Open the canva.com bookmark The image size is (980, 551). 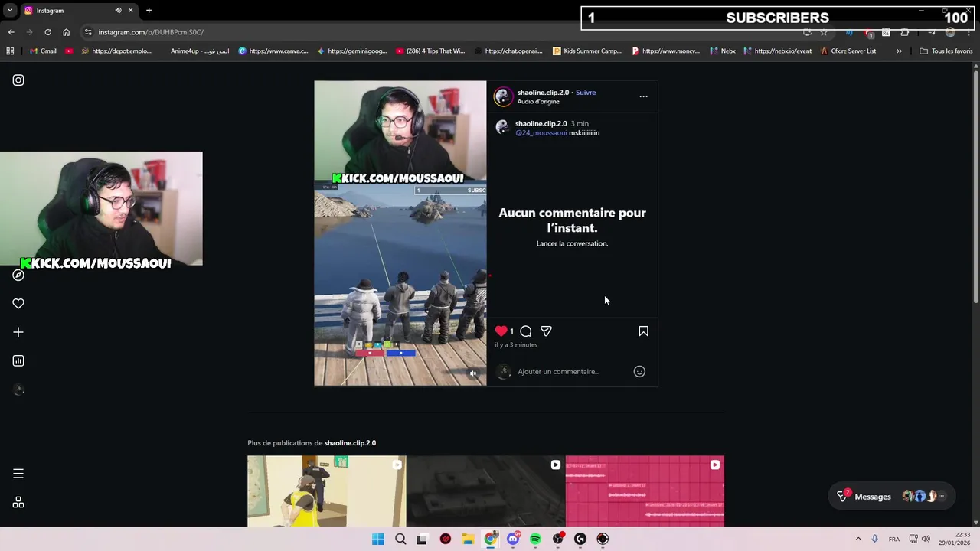(x=273, y=51)
